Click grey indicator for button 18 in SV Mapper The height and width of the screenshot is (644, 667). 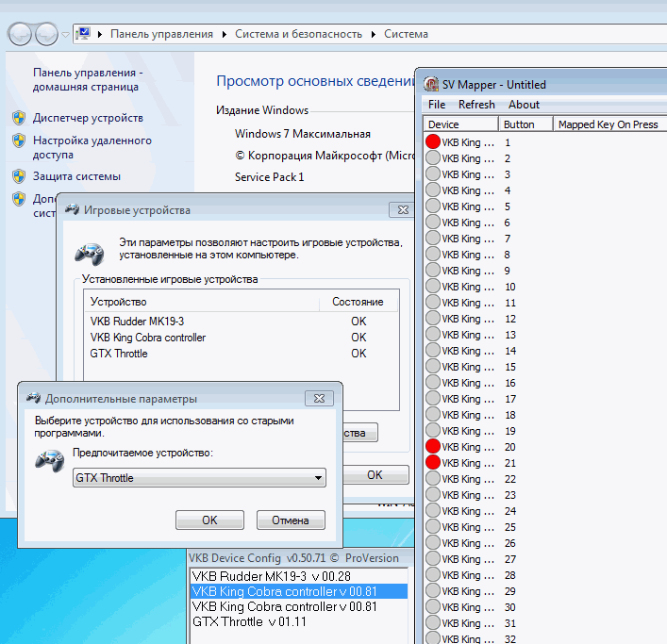pyautogui.click(x=433, y=414)
